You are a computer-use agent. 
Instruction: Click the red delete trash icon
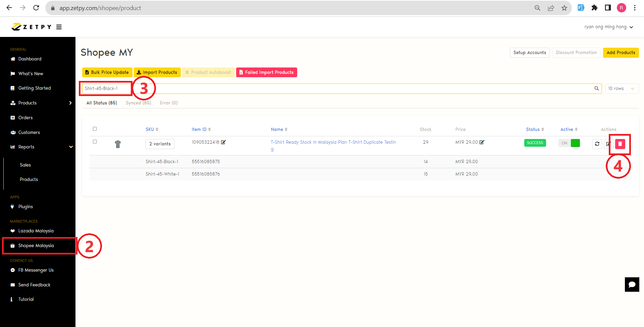click(x=620, y=144)
